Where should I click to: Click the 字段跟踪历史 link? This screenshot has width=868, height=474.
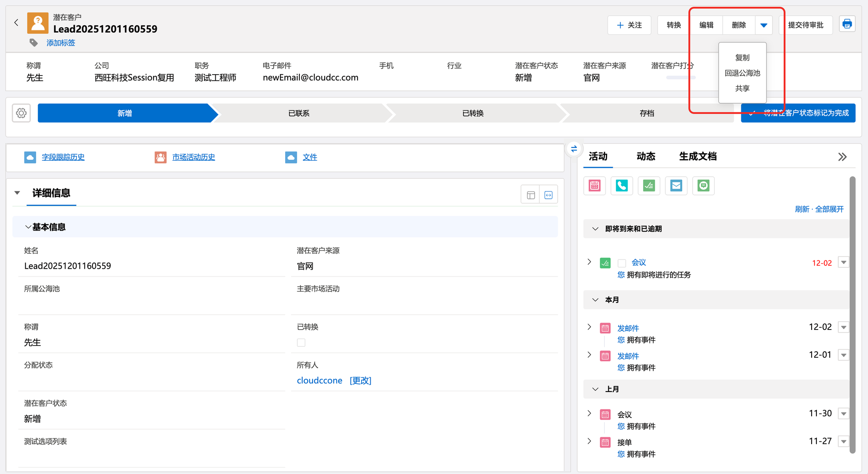(63, 157)
